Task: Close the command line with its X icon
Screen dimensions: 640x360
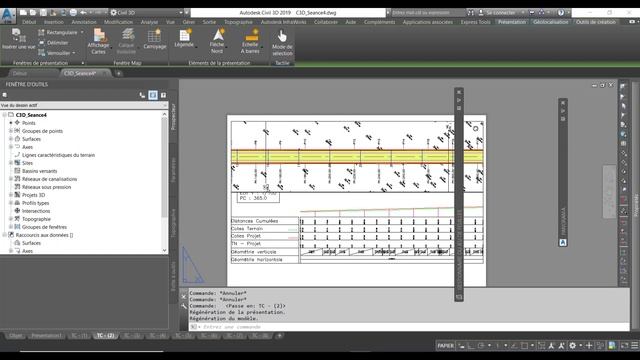Action: (x=184, y=296)
